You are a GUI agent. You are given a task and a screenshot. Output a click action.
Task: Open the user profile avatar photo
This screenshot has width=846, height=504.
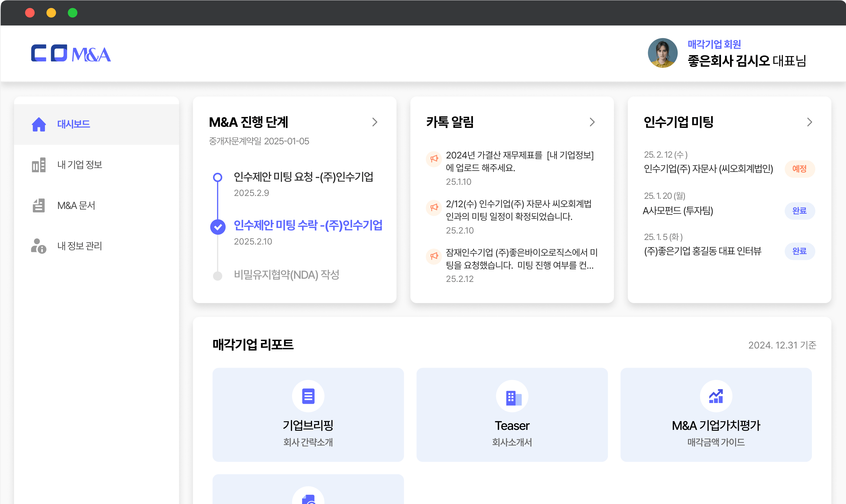662,53
